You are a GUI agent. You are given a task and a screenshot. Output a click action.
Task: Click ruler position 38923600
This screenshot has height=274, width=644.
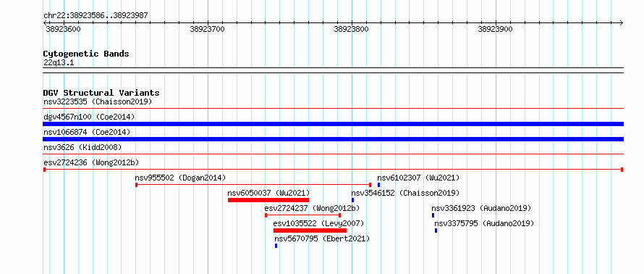pyautogui.click(x=63, y=29)
